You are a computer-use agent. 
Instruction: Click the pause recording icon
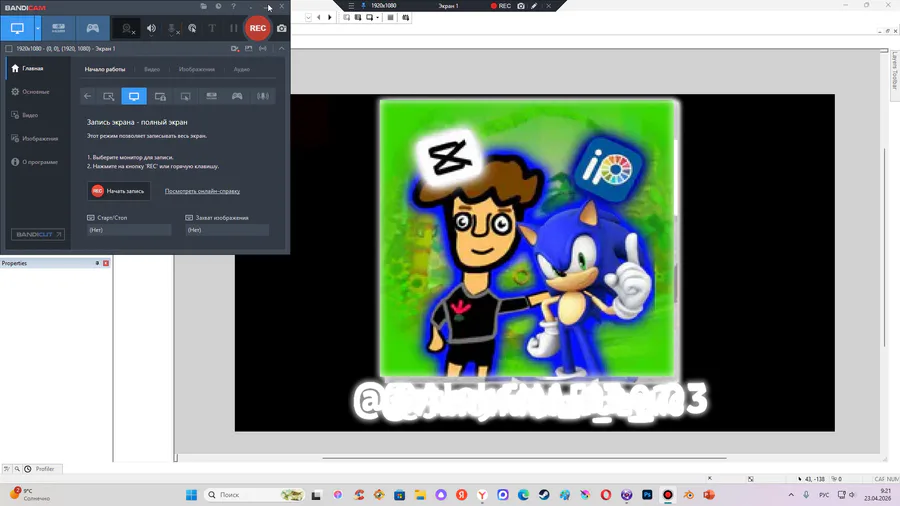coord(233,28)
